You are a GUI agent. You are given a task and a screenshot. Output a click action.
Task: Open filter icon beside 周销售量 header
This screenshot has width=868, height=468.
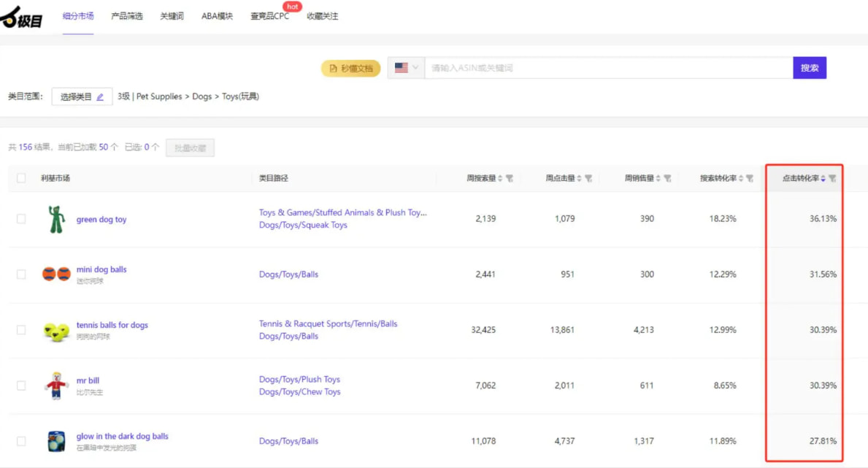pos(667,178)
